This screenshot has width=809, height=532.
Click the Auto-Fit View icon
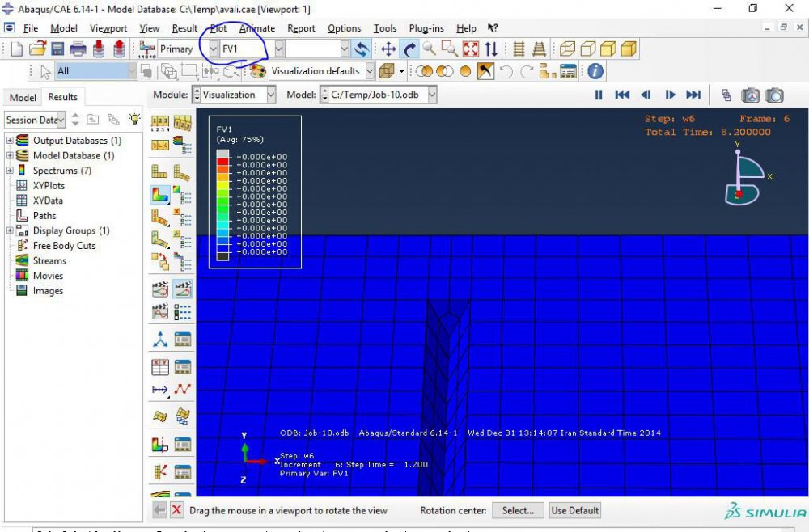[x=471, y=49]
